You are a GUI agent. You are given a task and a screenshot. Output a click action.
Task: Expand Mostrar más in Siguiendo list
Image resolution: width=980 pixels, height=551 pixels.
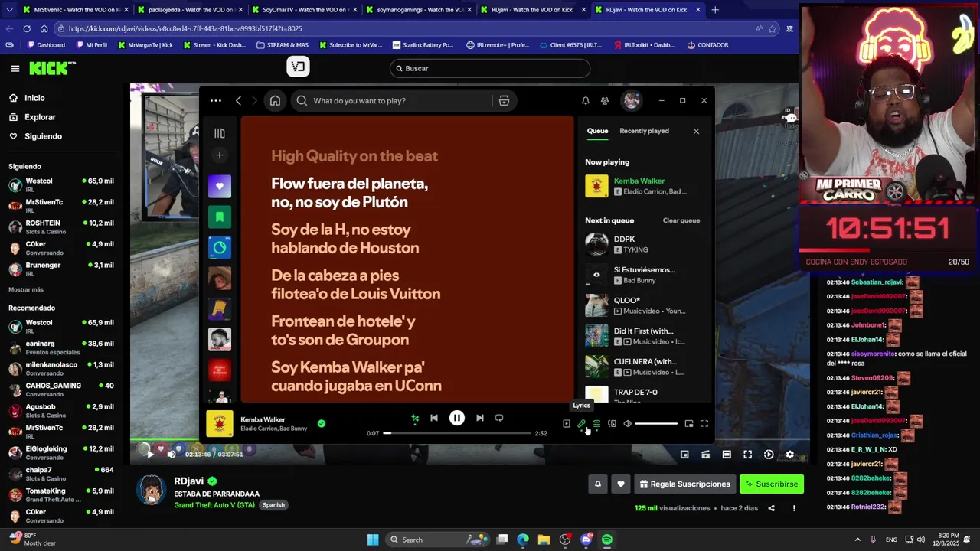coord(26,289)
